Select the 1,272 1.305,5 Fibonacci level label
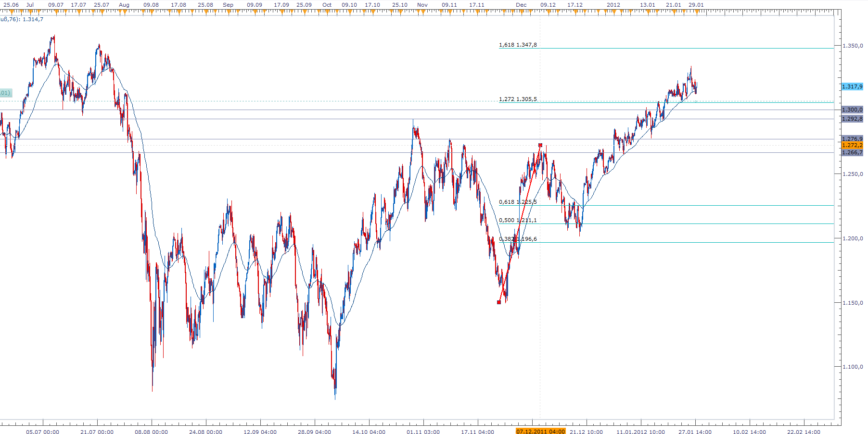Screen dimensions: 868x434 click(518, 99)
